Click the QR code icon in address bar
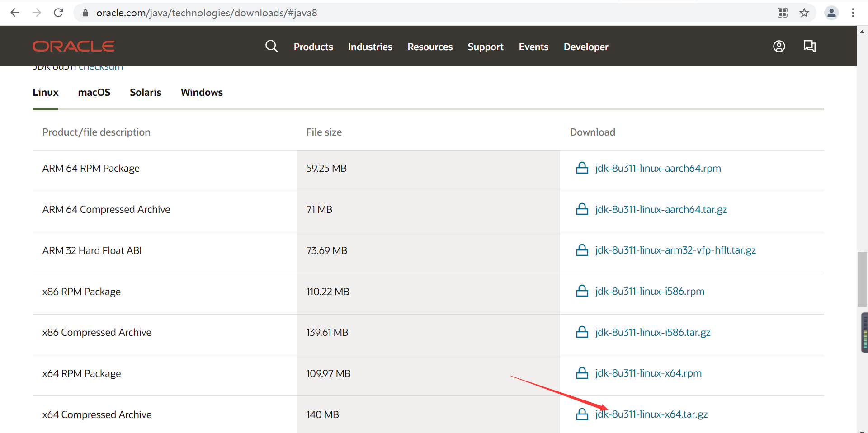This screenshot has height=433, width=868. 783,13
